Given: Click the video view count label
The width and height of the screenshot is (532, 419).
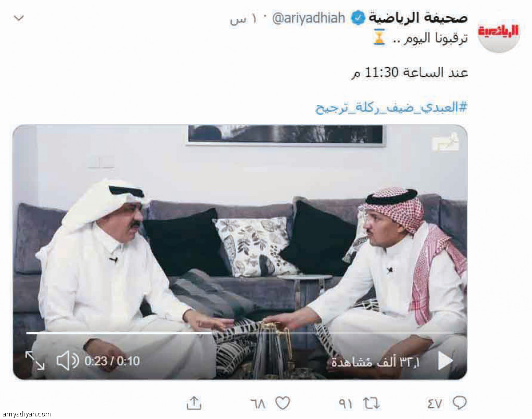Looking at the screenshot, I should [376, 362].
